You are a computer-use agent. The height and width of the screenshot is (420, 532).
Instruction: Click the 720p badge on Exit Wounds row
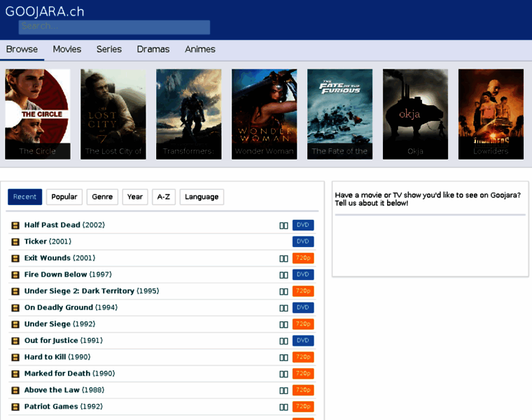[303, 258]
